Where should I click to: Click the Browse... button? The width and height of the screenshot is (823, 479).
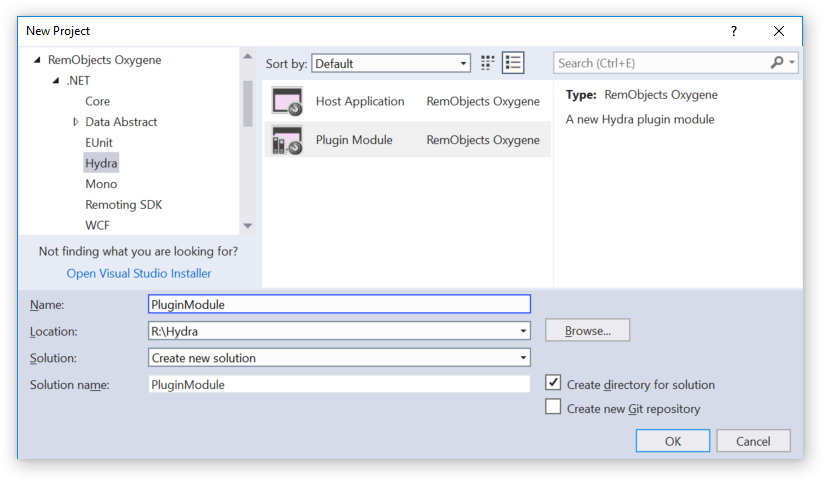tap(587, 331)
